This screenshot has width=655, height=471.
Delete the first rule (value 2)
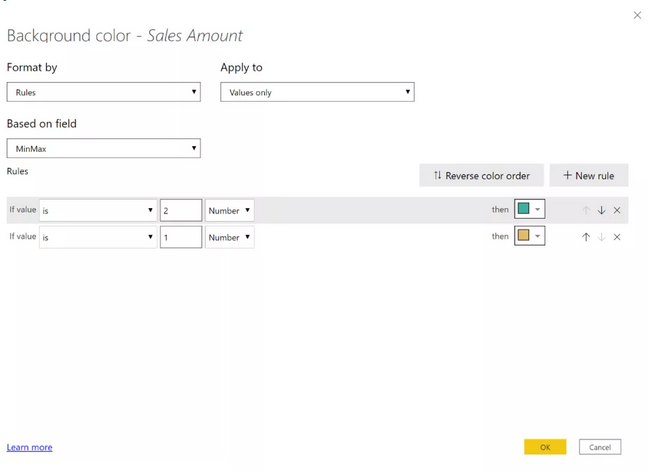coord(617,210)
